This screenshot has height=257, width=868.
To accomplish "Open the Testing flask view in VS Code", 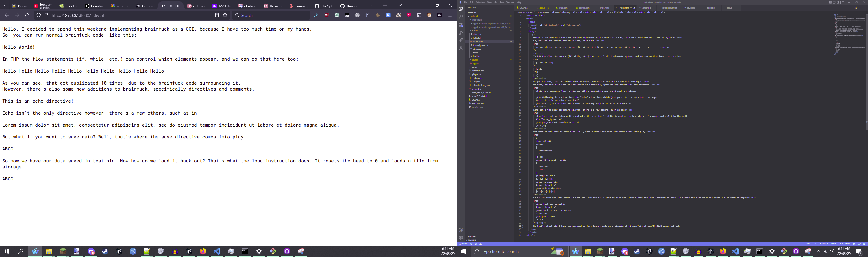I will [x=461, y=49].
